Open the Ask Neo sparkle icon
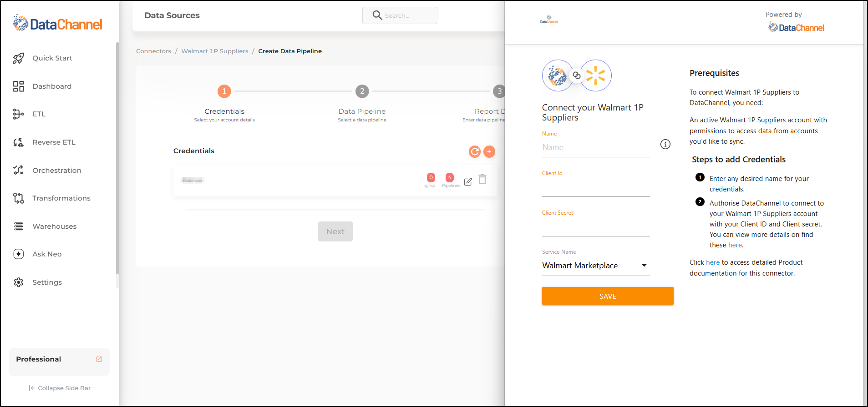Screen dimensions: 868x407 click(18, 254)
